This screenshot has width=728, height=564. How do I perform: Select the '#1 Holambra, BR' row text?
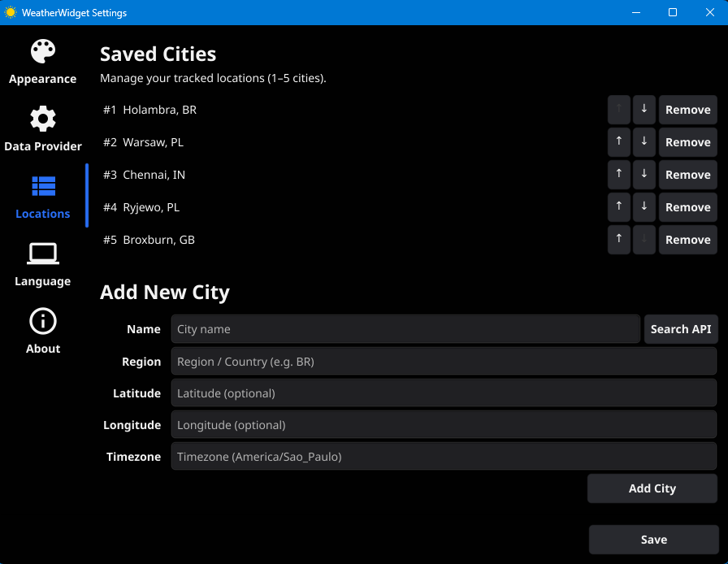pos(149,110)
